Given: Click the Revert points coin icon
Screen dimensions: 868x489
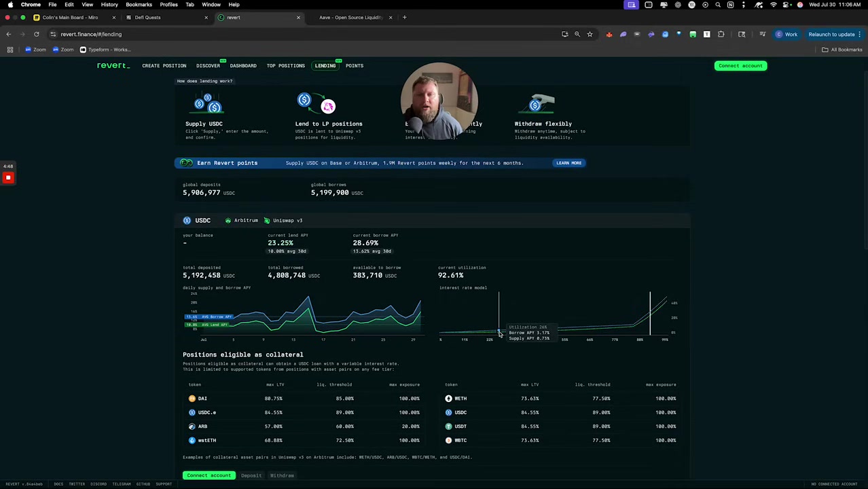Looking at the screenshot, I should coord(187,162).
